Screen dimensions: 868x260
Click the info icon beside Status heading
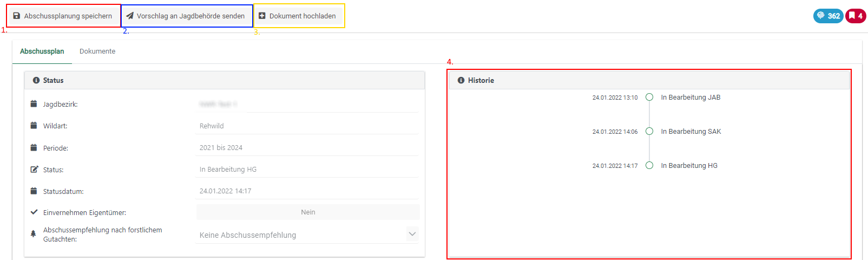coord(36,80)
